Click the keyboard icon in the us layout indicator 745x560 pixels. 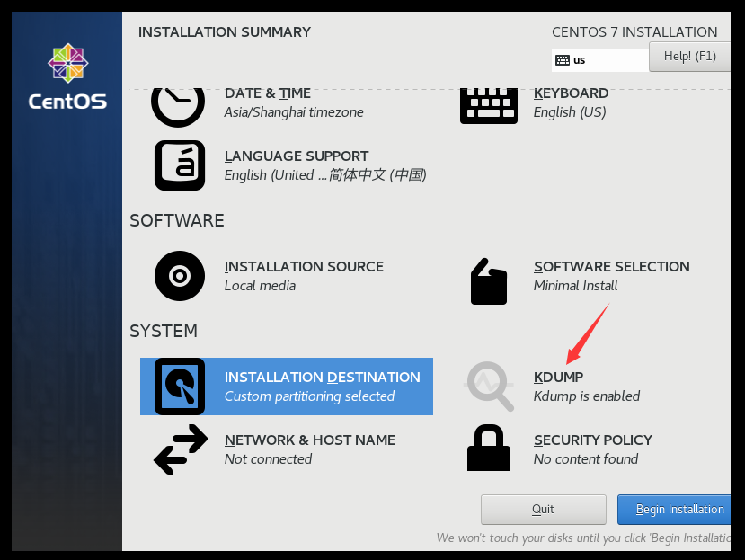click(562, 60)
